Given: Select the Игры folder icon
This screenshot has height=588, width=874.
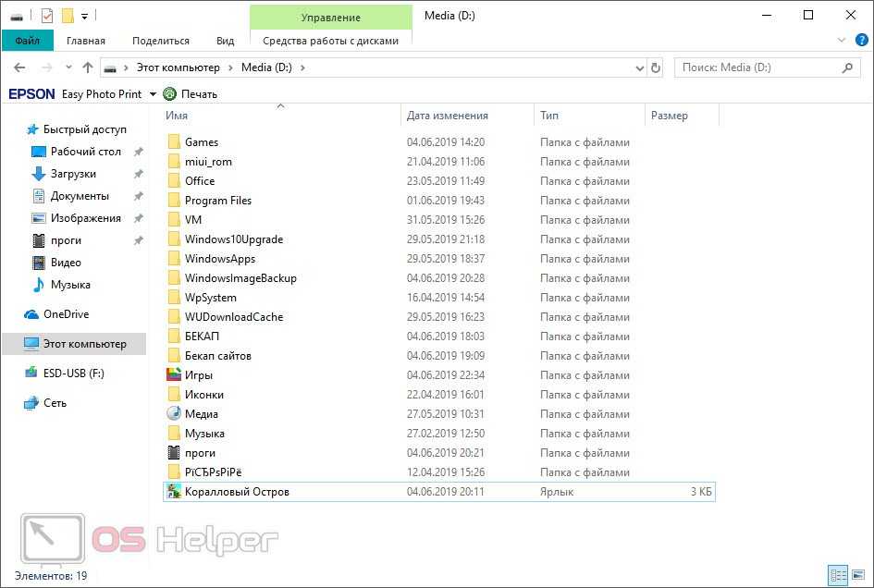Looking at the screenshot, I should point(173,375).
